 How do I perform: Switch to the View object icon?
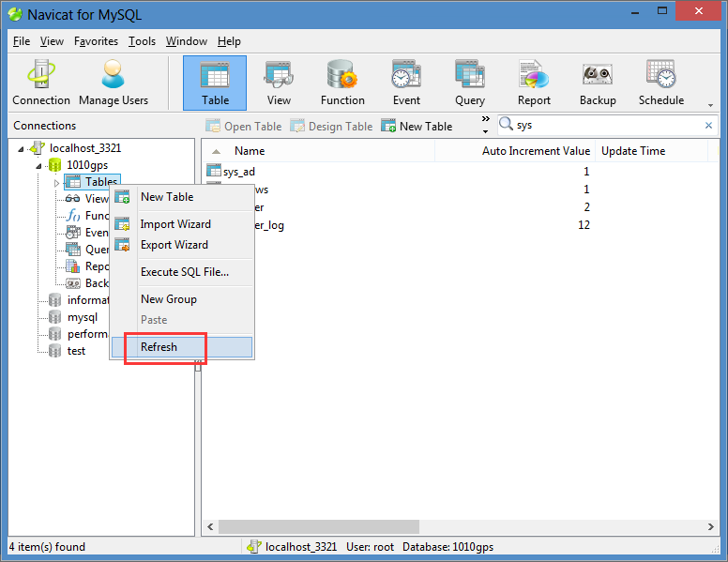(x=279, y=84)
